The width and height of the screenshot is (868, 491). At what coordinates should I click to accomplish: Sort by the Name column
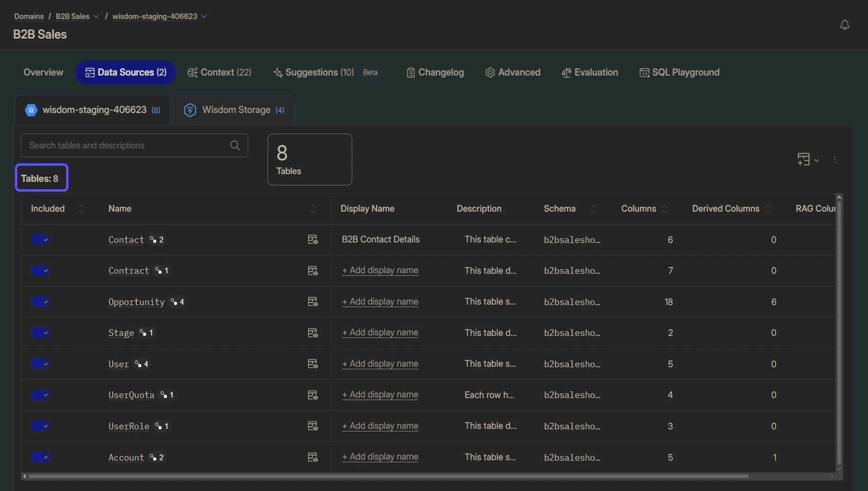click(312, 208)
